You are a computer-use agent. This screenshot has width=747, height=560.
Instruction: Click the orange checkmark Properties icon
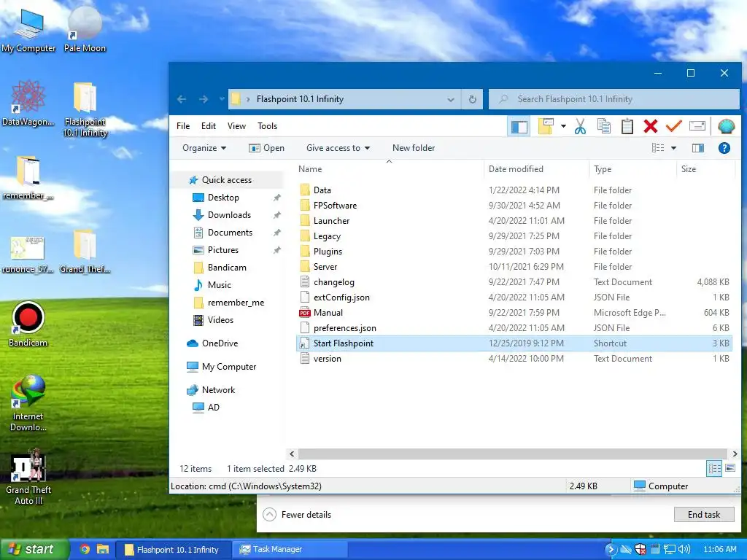pos(673,126)
